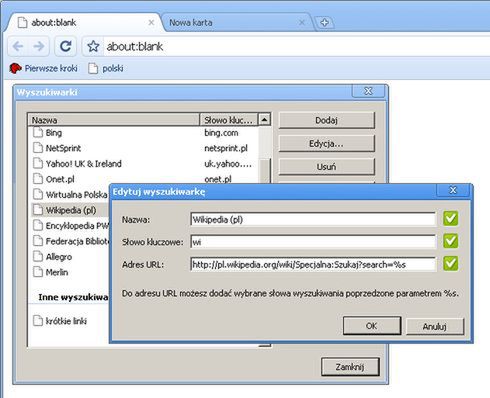
Task: Select the Federacja Bibliotek row
Action: [70, 241]
